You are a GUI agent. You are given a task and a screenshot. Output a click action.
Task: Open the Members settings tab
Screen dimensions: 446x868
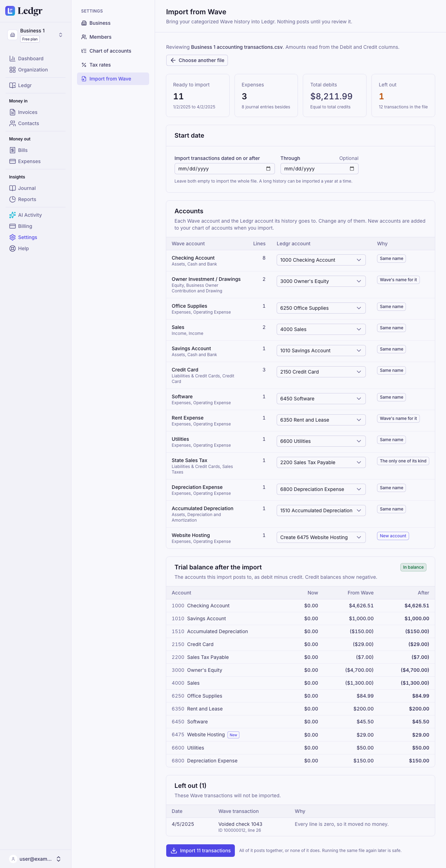click(113, 37)
